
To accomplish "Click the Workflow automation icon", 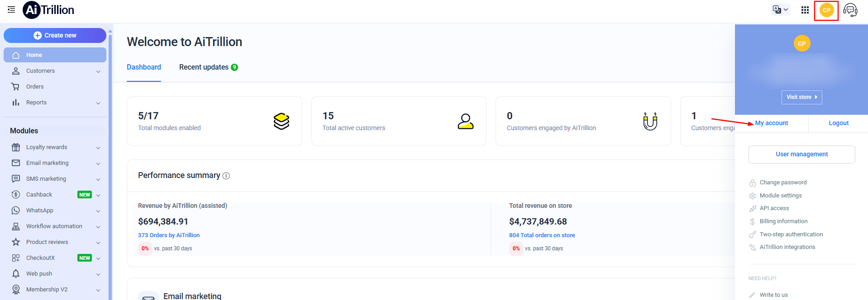I will coord(16,226).
